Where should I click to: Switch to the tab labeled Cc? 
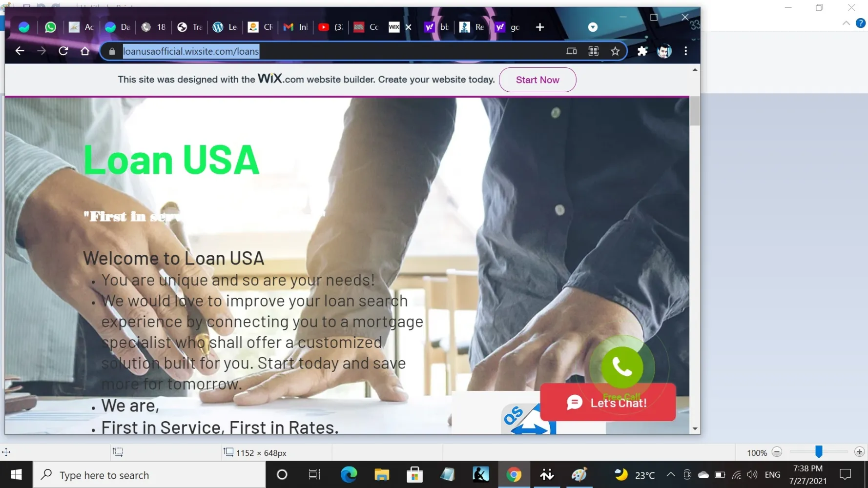click(366, 27)
